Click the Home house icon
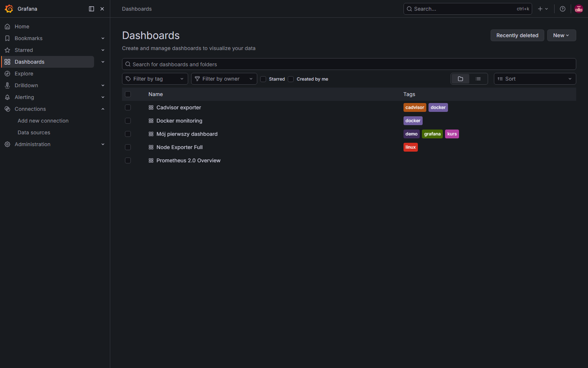Image resolution: width=588 pixels, height=368 pixels. pyautogui.click(x=7, y=26)
